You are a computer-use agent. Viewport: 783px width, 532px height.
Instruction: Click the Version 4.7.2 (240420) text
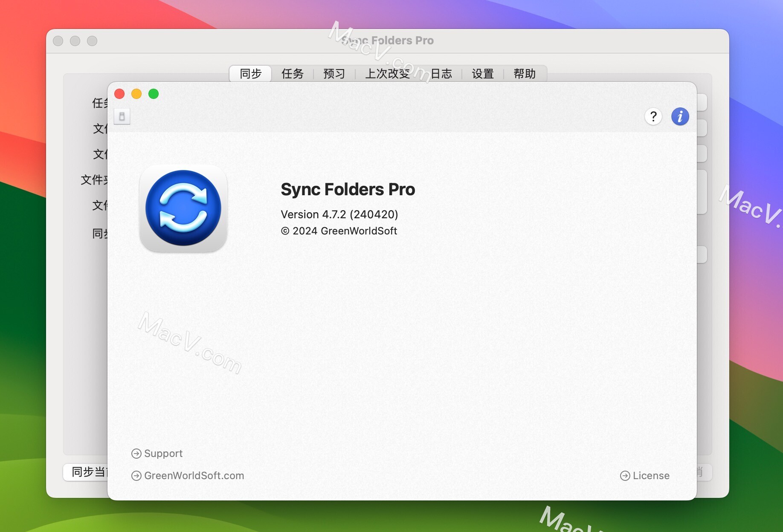click(x=339, y=214)
